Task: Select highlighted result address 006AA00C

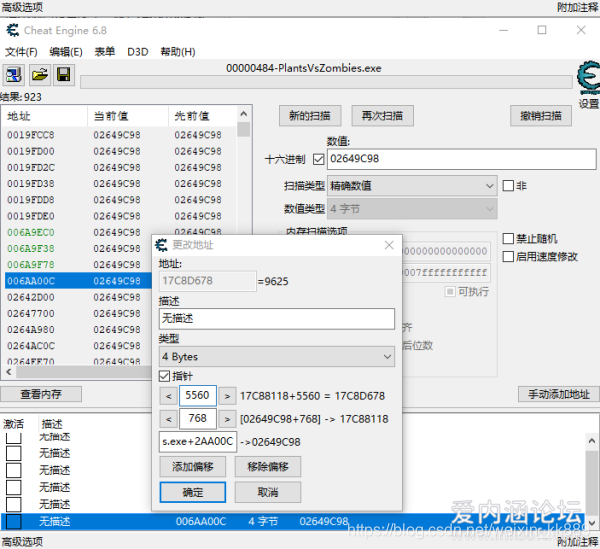Action: click(x=31, y=281)
